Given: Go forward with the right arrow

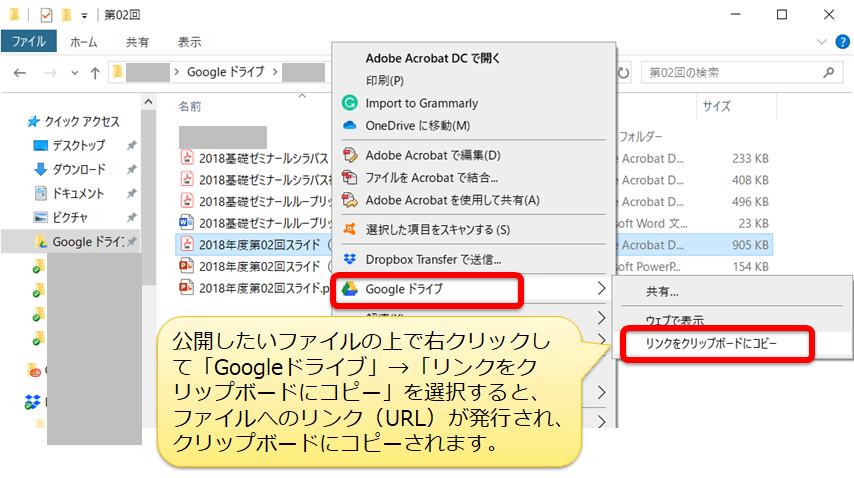Looking at the screenshot, I should click(51, 72).
